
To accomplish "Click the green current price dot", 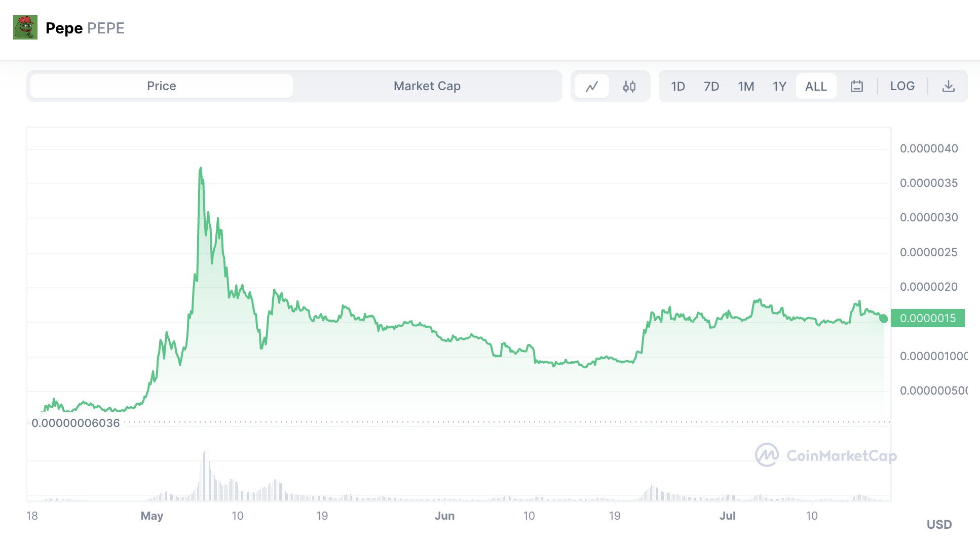I will [x=884, y=319].
